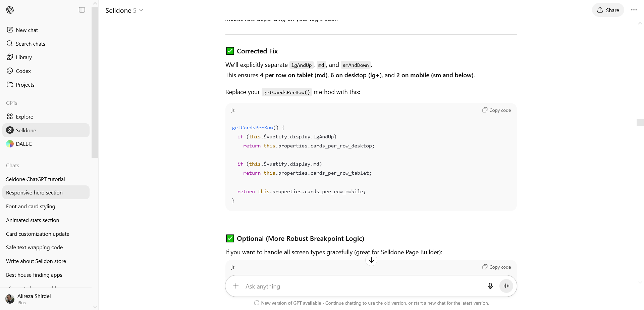Click the Chats section header
Screen dimensions: 644x310
(x=12, y=165)
